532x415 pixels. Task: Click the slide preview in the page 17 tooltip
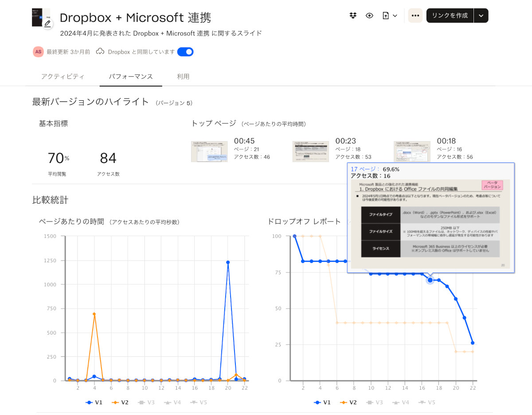(x=430, y=224)
